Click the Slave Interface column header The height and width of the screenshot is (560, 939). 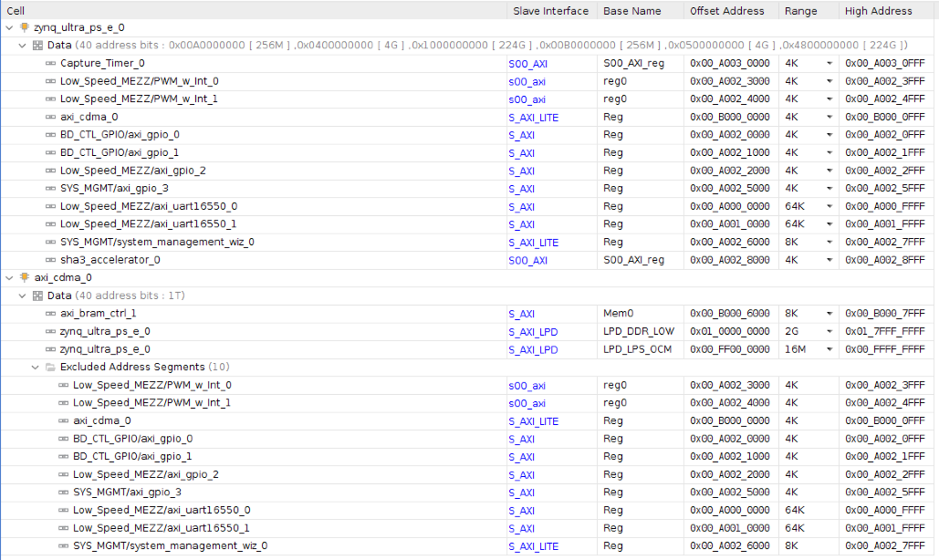[549, 11]
